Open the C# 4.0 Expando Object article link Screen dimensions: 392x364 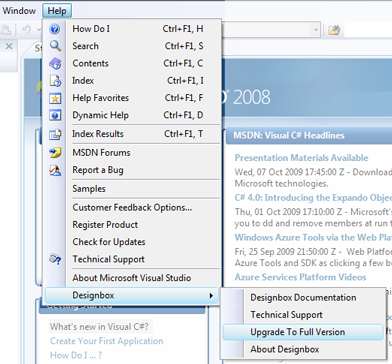(x=313, y=198)
